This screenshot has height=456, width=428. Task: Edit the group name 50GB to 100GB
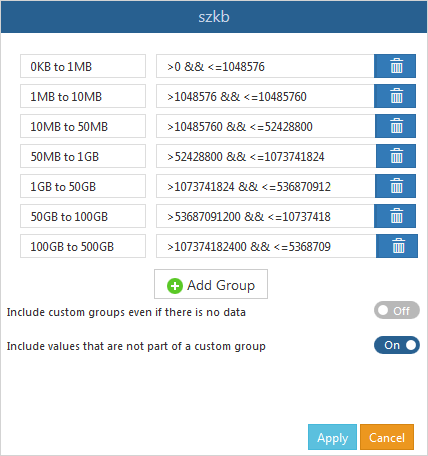tap(83, 216)
